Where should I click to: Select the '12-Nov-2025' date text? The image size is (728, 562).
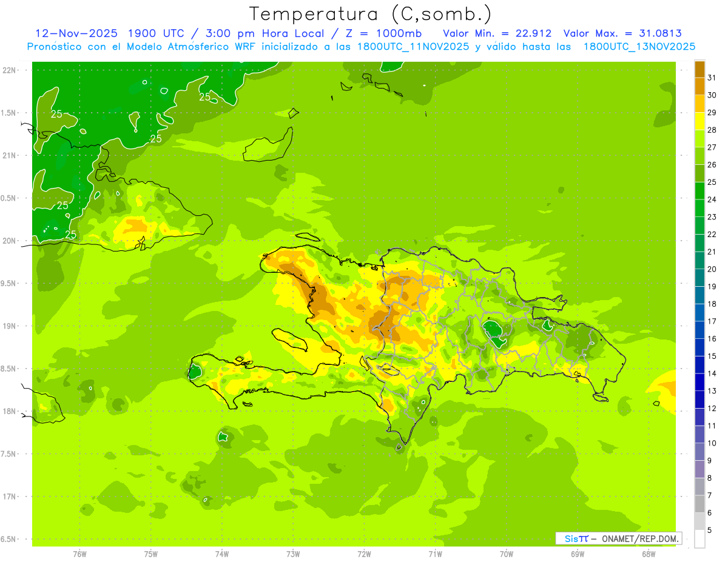tap(76, 33)
